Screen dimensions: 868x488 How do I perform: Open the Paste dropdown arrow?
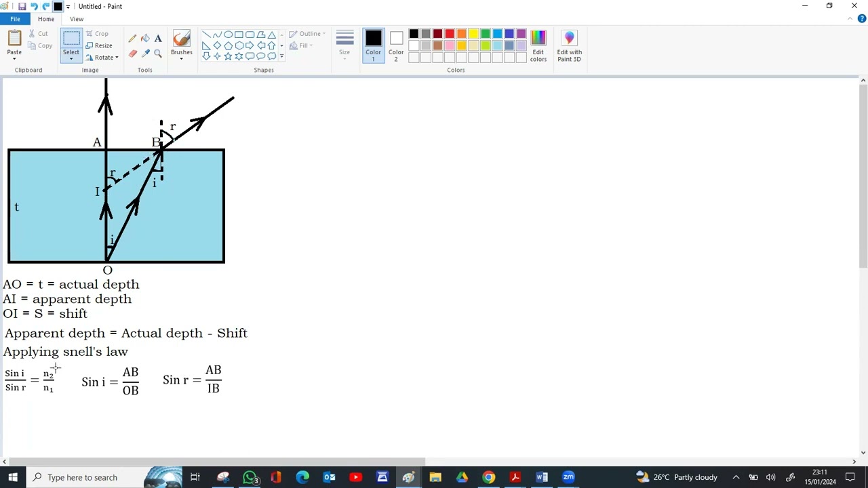click(14, 59)
